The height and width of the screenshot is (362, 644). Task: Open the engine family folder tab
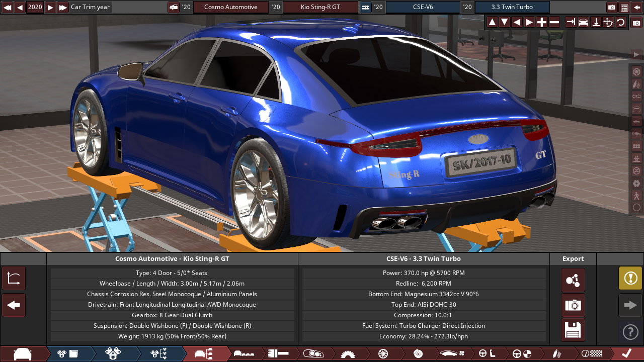coord(68,354)
